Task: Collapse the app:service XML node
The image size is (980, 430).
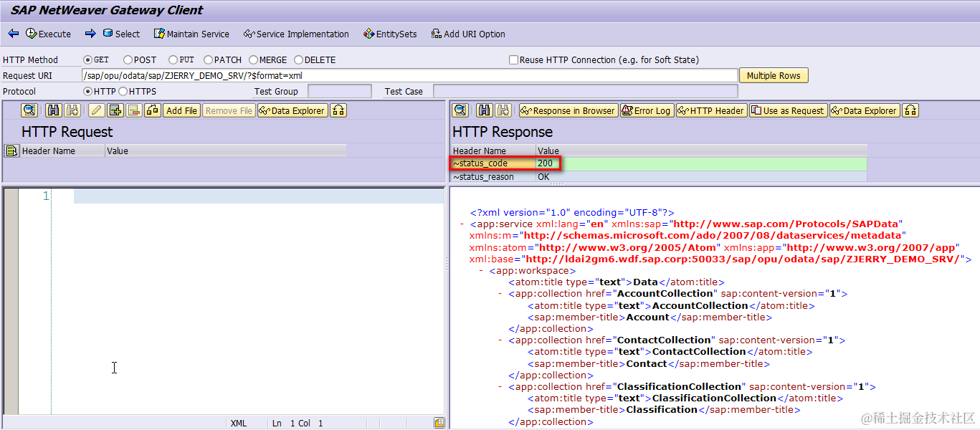Action: 462,224
